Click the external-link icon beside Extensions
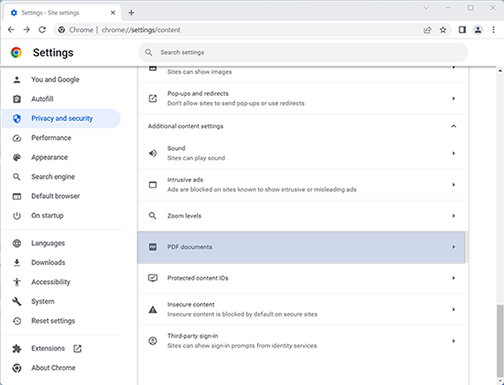Screen dimensions: 504x385 click(x=77, y=349)
